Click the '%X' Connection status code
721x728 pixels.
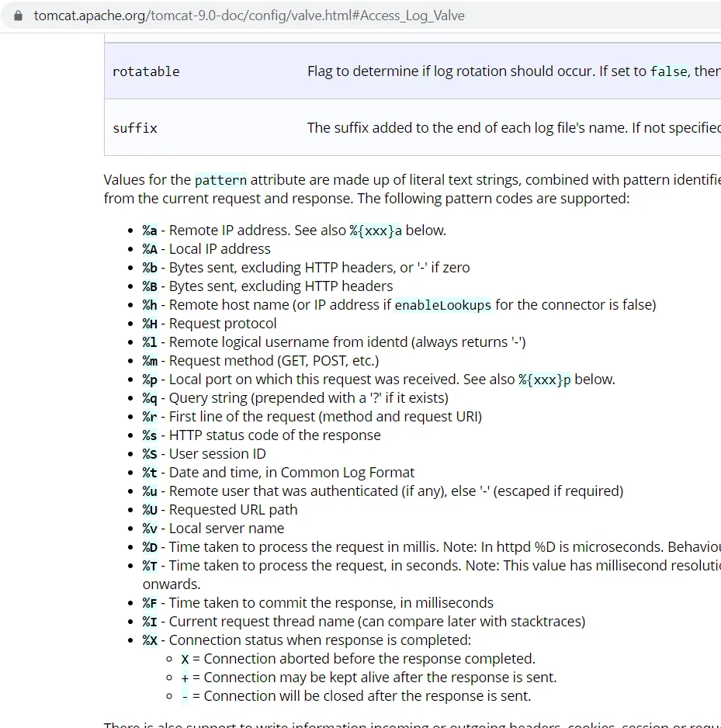point(150,640)
